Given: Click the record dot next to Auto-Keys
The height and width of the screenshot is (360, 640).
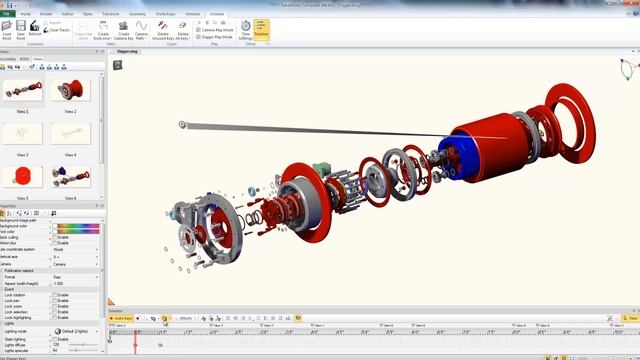Looking at the screenshot, I should click(138, 318).
